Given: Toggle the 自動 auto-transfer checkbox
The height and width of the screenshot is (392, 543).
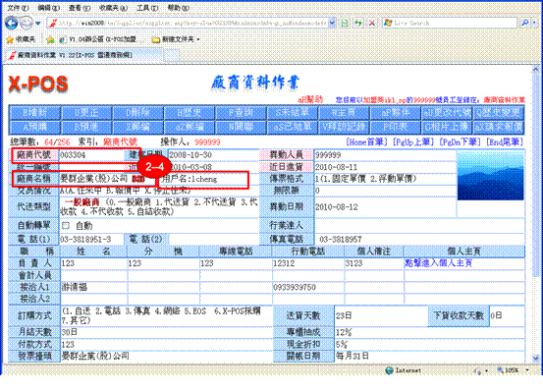Looking at the screenshot, I should pos(66,226).
